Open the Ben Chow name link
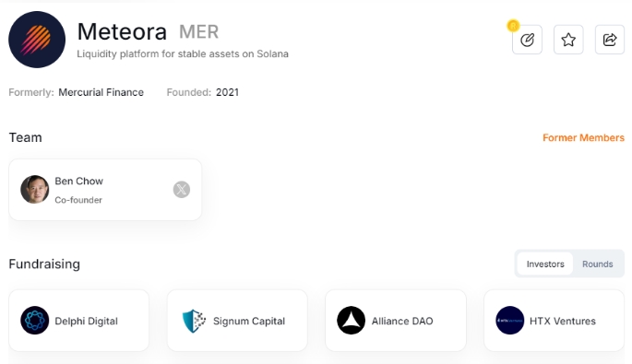This screenshot has width=632, height=364. pos(79,182)
